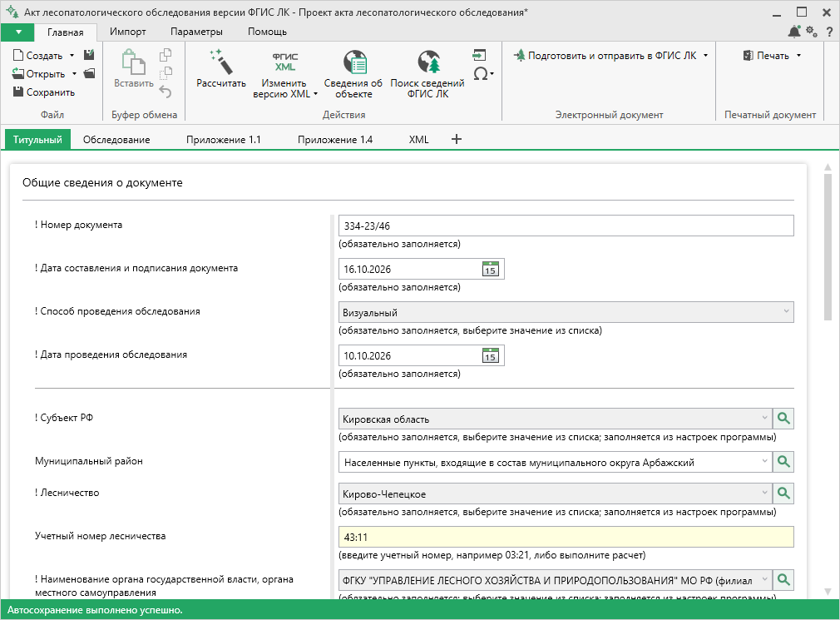Click the Сохранить save button
The width and height of the screenshot is (840, 620).
pos(44,92)
